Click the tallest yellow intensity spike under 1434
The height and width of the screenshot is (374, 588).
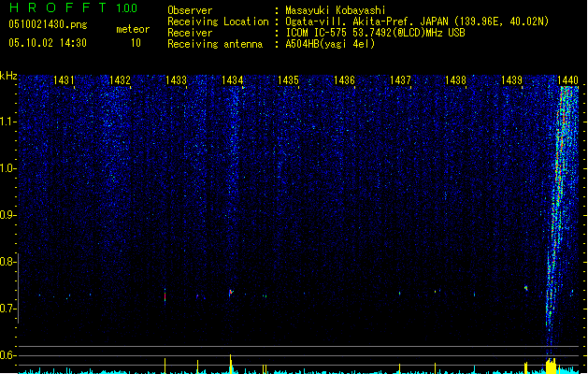point(231,364)
